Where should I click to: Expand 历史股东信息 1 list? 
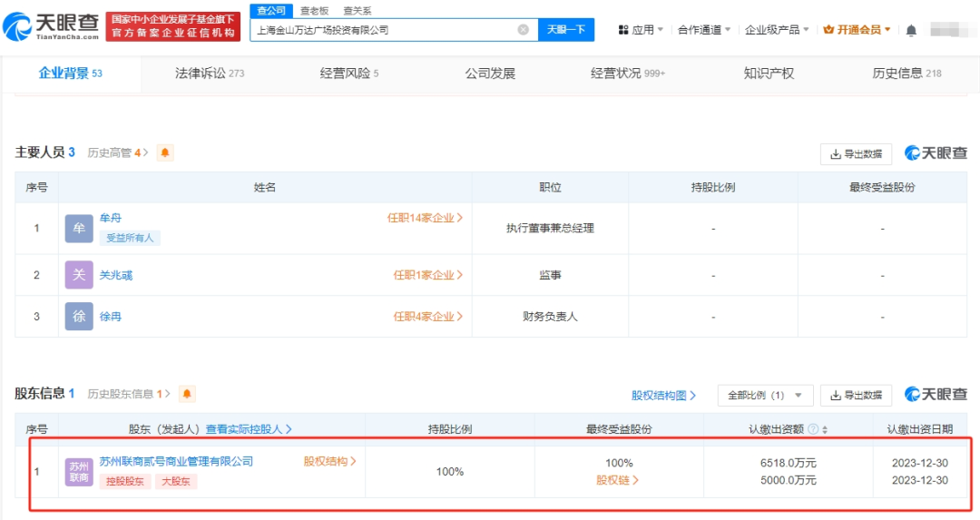pos(128,394)
